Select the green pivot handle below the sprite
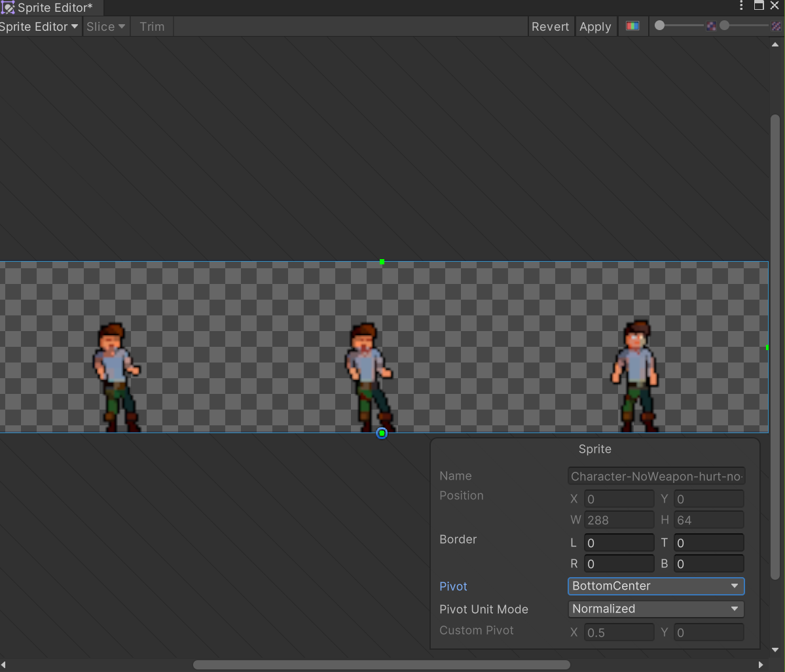785x672 pixels. pos(382,433)
